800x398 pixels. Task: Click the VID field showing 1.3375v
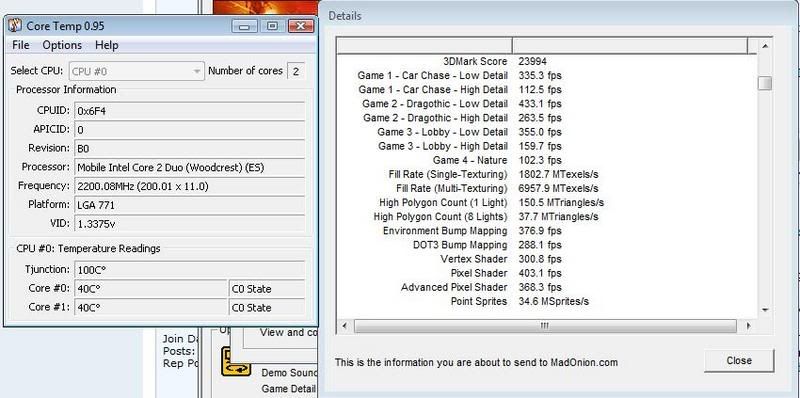tap(190, 223)
